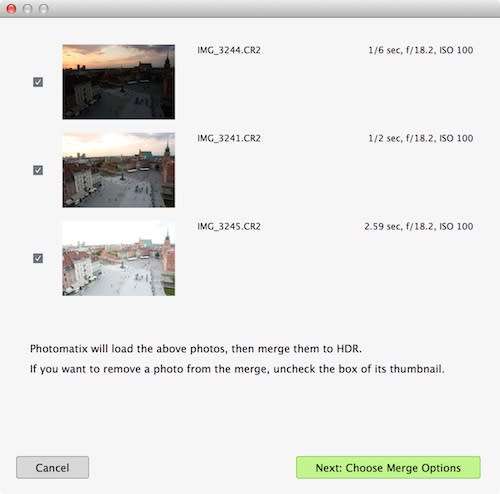This screenshot has height=494, width=500.
Task: Uncheck the box for IMG_3241.CR2
Action: (38, 170)
